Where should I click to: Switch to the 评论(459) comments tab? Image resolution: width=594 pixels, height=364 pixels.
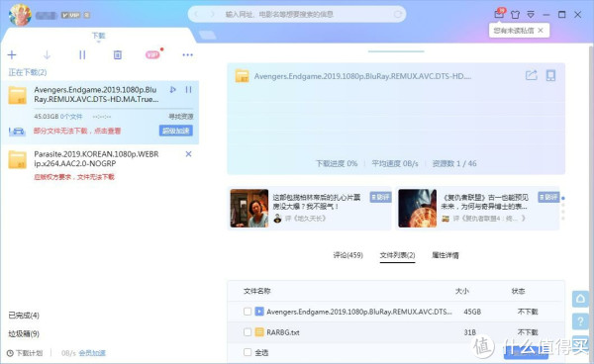point(347,255)
